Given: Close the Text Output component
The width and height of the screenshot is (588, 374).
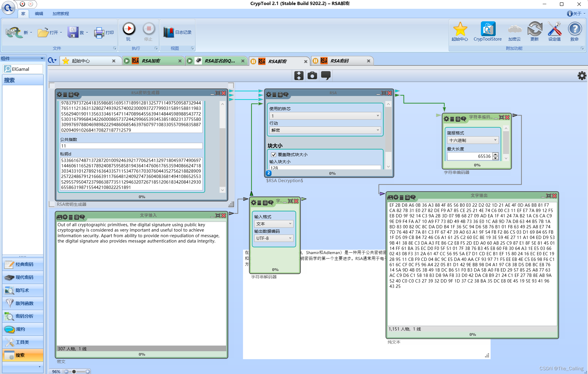Looking at the screenshot, I should 555,196.
